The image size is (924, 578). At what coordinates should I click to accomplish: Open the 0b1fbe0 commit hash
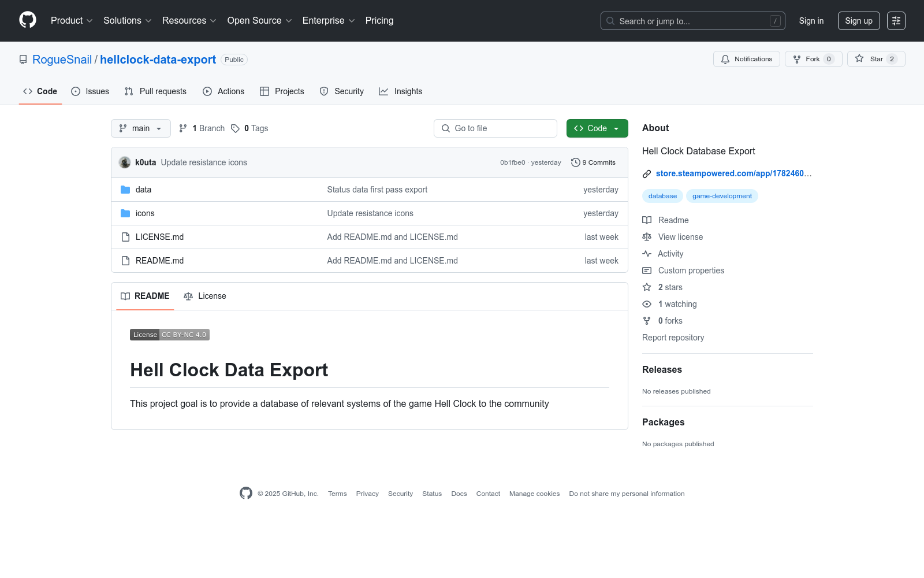point(513,162)
